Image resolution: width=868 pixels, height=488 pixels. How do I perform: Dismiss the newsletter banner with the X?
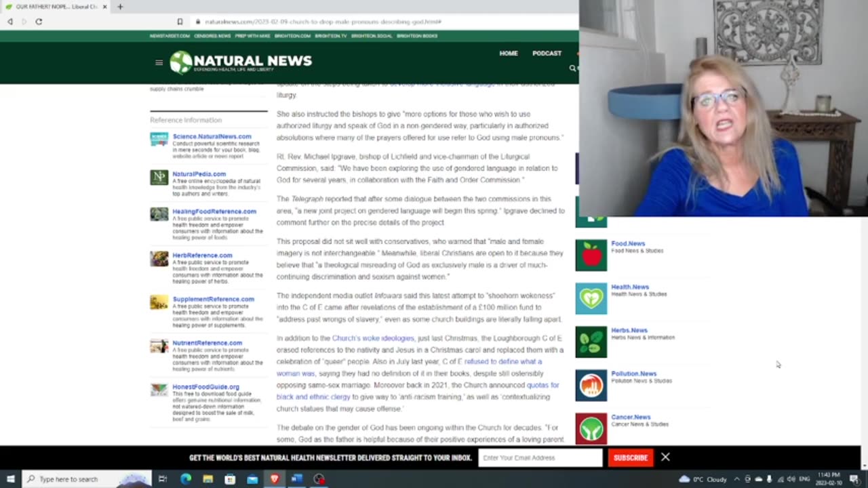(x=665, y=457)
